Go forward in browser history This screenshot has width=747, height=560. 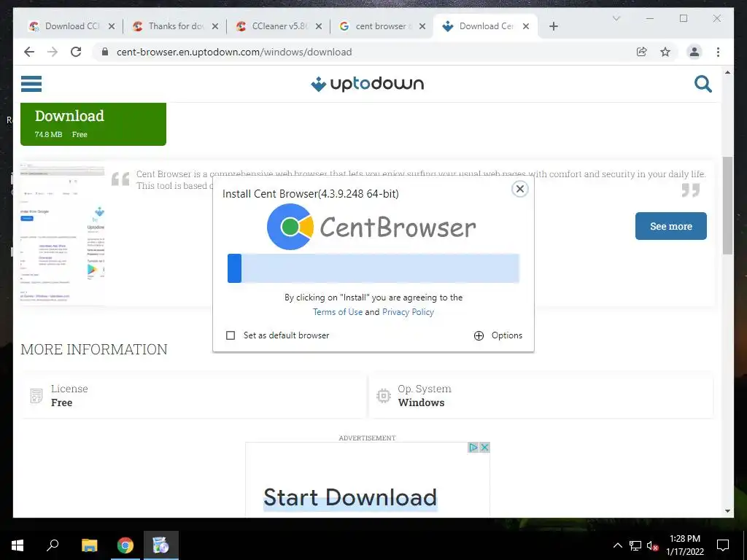tap(53, 52)
